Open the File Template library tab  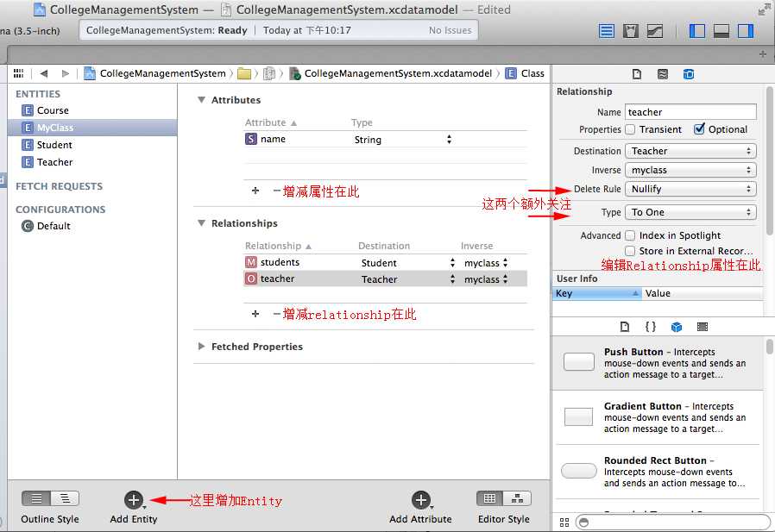625,327
